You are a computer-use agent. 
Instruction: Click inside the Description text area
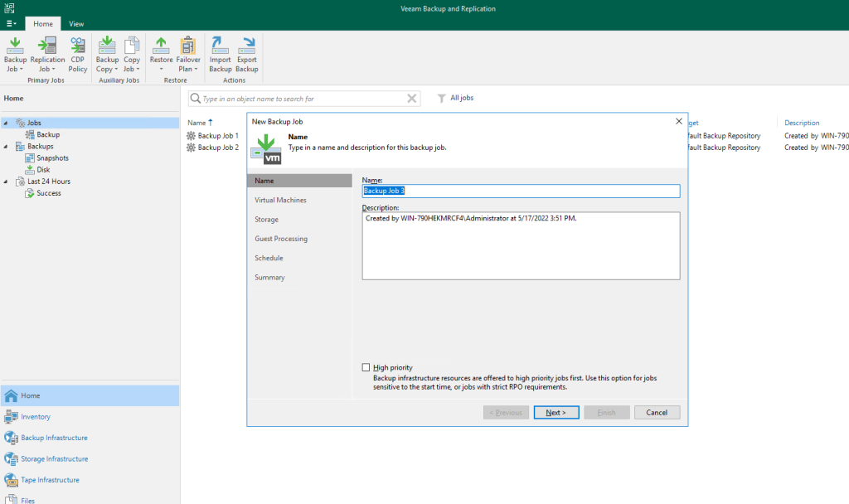tap(521, 245)
